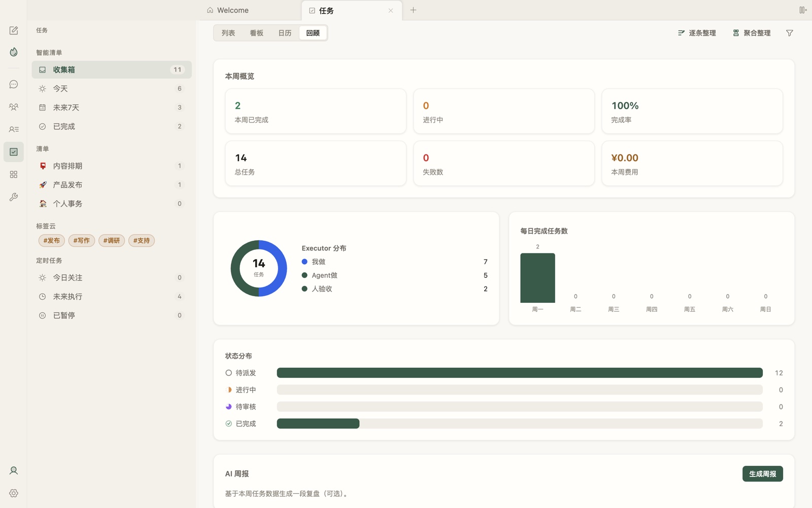Select the #支持 tag
812x508 pixels.
[x=142, y=241]
